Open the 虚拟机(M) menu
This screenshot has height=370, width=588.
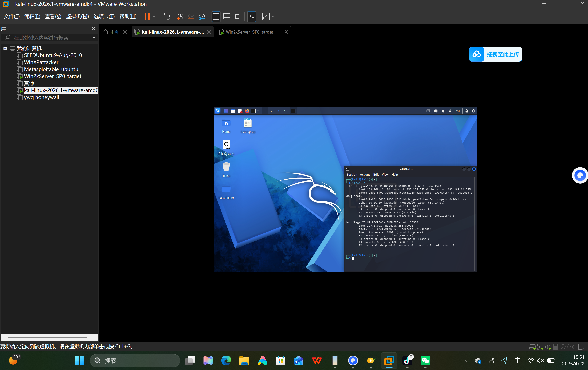tap(77, 16)
